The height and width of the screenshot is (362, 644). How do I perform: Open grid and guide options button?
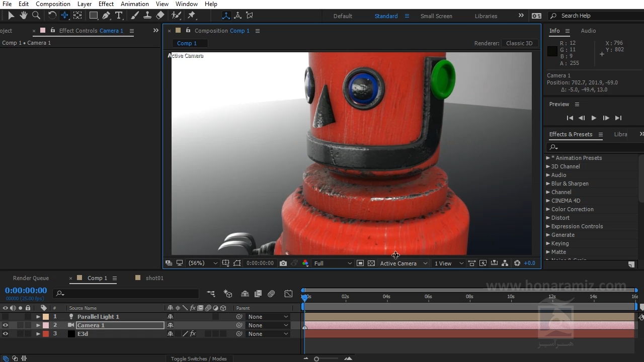(225, 263)
